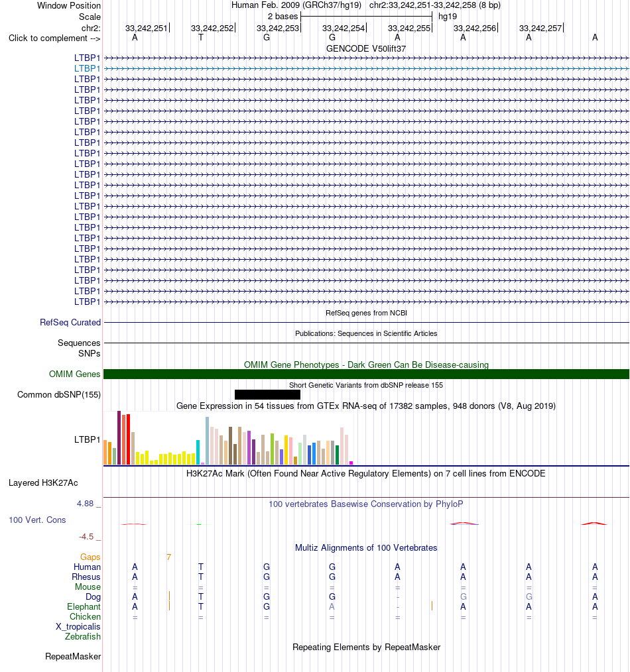Click 'Repeating Elements by RepeatMasker' title
The width and height of the screenshot is (630, 672).
click(x=366, y=647)
